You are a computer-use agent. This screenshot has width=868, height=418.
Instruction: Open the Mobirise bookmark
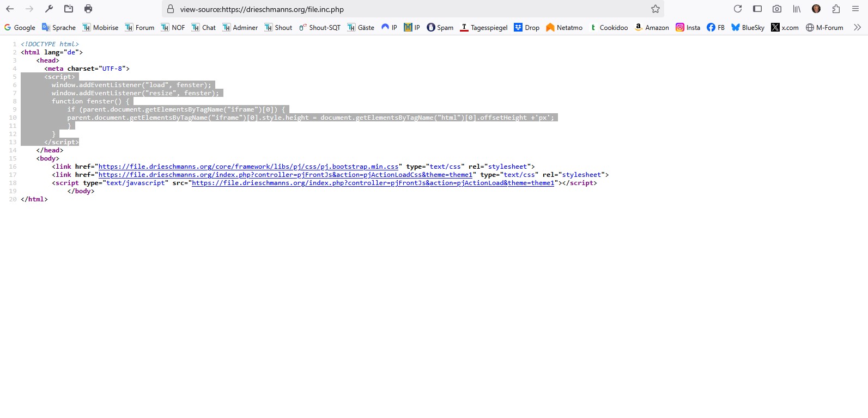click(100, 27)
